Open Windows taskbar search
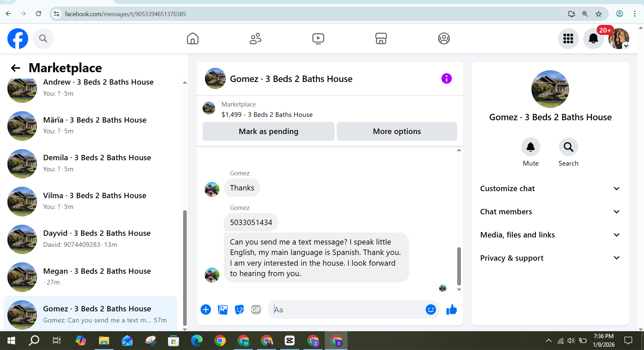644x350 pixels. pos(34,341)
